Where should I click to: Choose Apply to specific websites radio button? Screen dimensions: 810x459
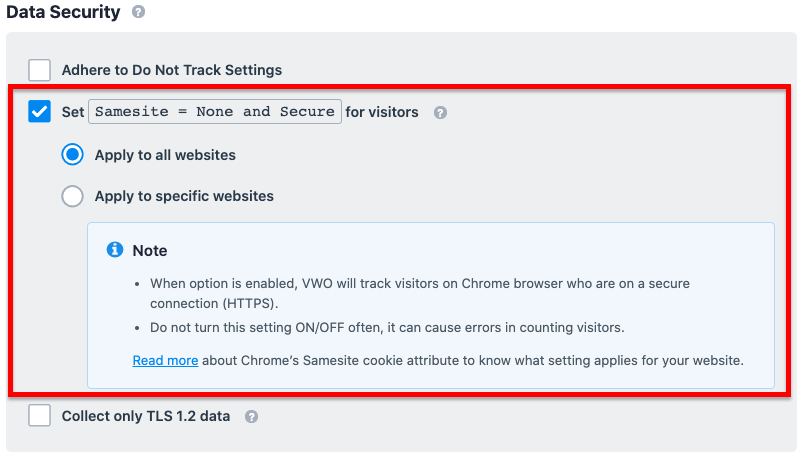pos(72,196)
